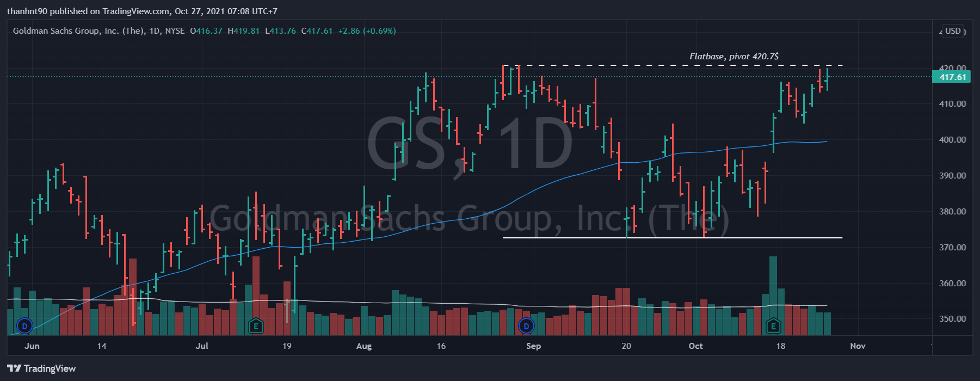Click the 370.00 price axis label

coord(952,248)
